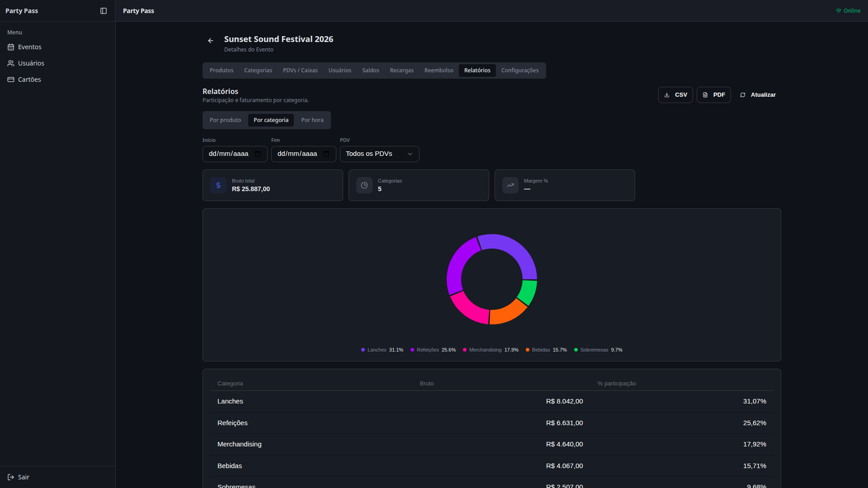
Task: Click the Online connection status indicator
Action: [848, 11]
